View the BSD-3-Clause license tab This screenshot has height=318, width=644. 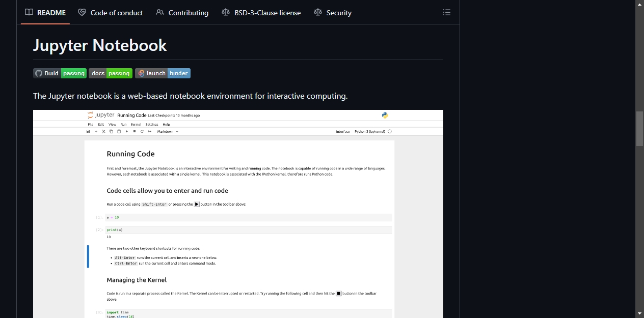coord(261,13)
